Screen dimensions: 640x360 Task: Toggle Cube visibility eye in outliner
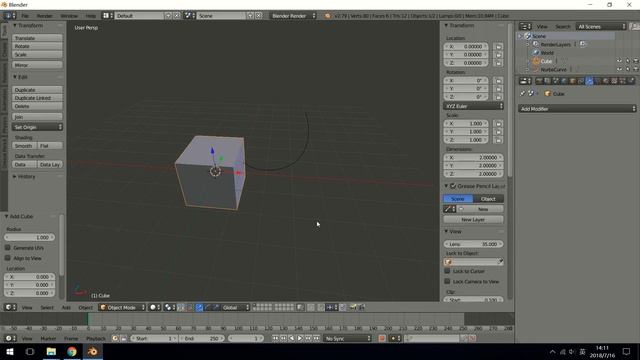pyautogui.click(x=619, y=61)
